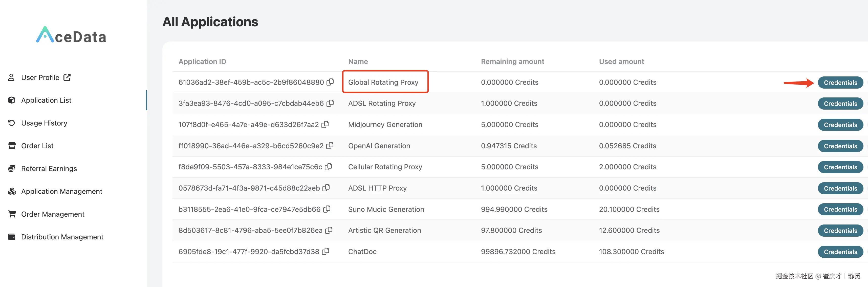Open Referral Earnings section

pos(49,169)
